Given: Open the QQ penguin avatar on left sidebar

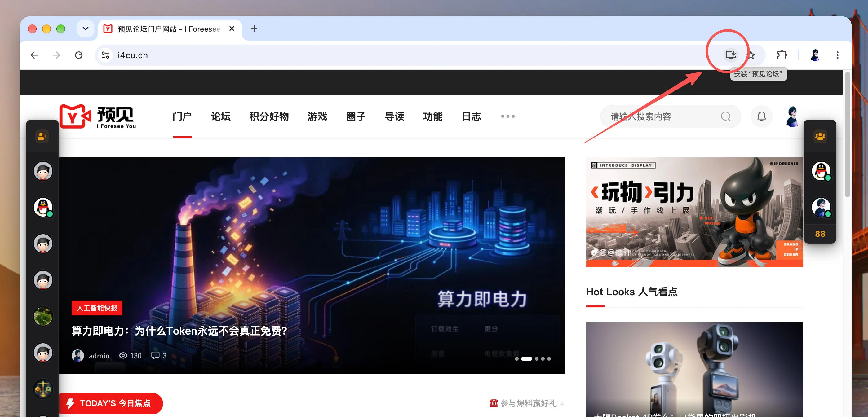Looking at the screenshot, I should [x=43, y=207].
